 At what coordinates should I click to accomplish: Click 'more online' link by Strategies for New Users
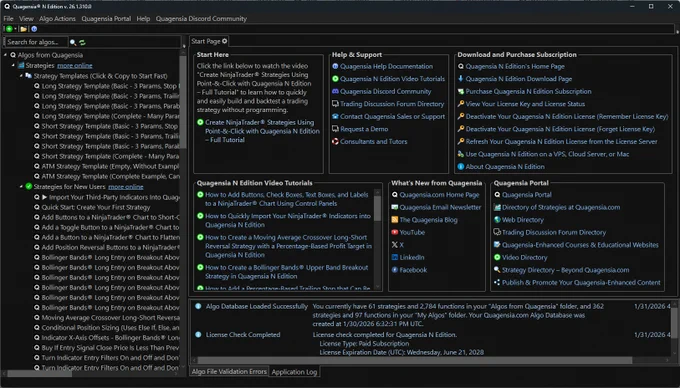coord(126,186)
